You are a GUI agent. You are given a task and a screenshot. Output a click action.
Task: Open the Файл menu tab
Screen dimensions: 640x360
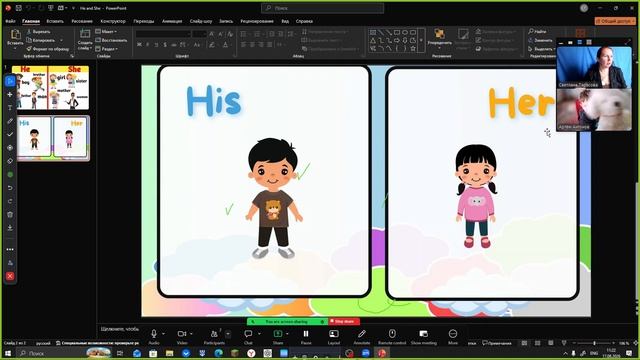coord(10,21)
